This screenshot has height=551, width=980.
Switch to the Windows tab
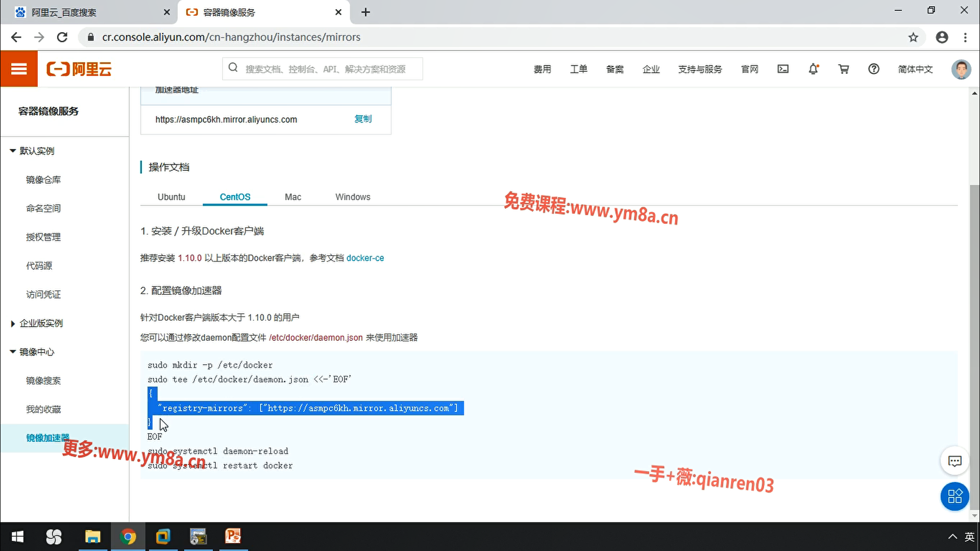(x=353, y=197)
